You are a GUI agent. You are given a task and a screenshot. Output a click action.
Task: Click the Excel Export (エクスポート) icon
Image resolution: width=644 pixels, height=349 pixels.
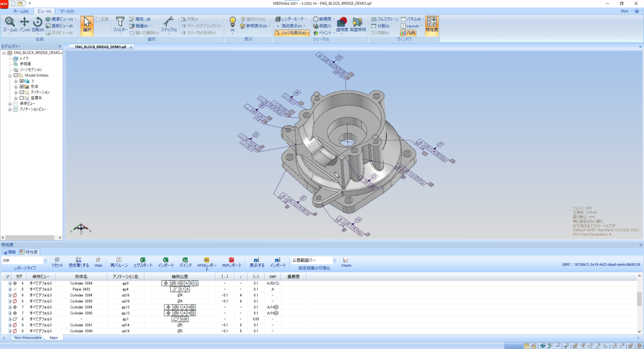pos(143,261)
